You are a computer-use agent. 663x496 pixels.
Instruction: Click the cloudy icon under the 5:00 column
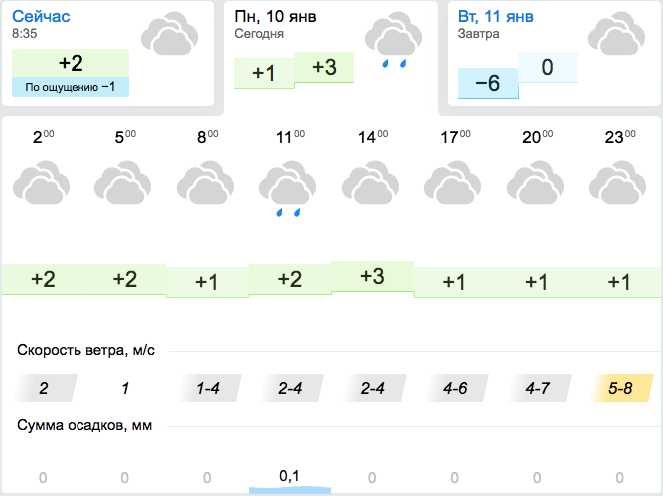coord(124,185)
